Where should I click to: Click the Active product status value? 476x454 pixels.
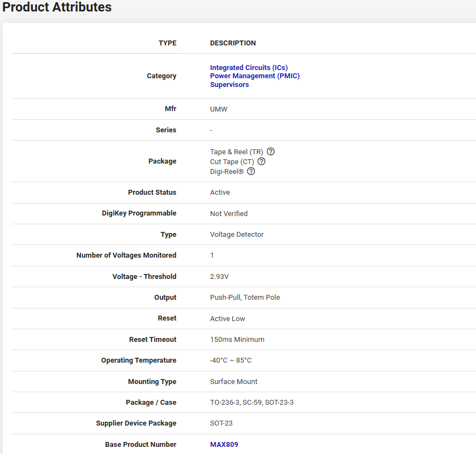[x=220, y=193]
